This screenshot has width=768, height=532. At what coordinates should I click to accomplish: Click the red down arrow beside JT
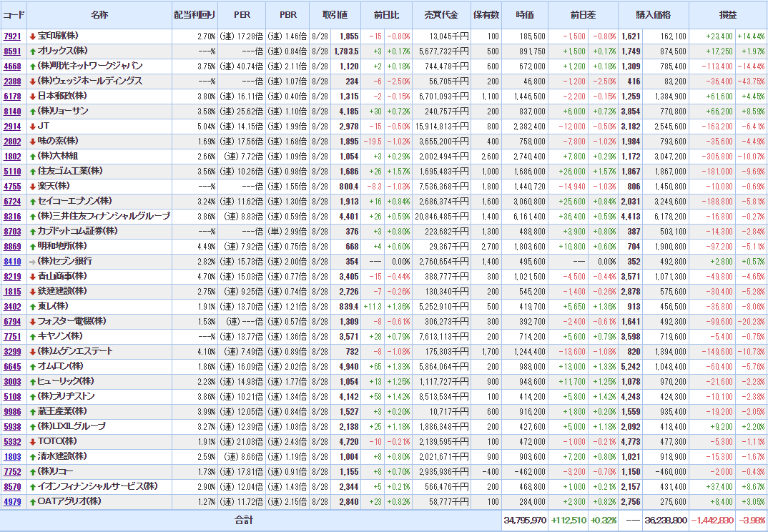[33, 126]
